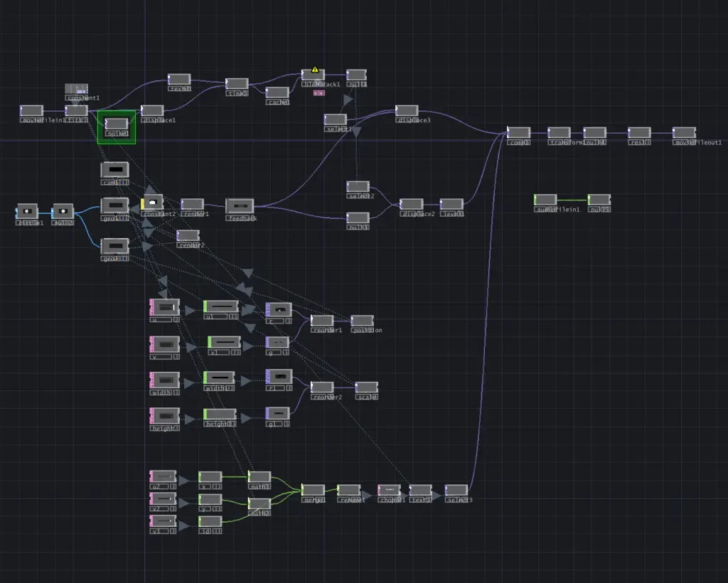This screenshot has height=583, width=728.
Task: Select the level node
Action: [x=451, y=204]
